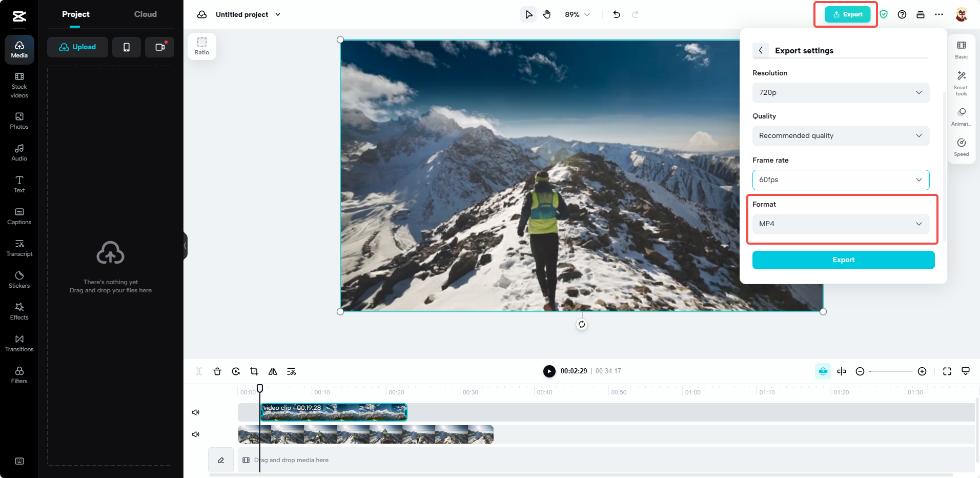Undo the last action

click(x=617, y=14)
